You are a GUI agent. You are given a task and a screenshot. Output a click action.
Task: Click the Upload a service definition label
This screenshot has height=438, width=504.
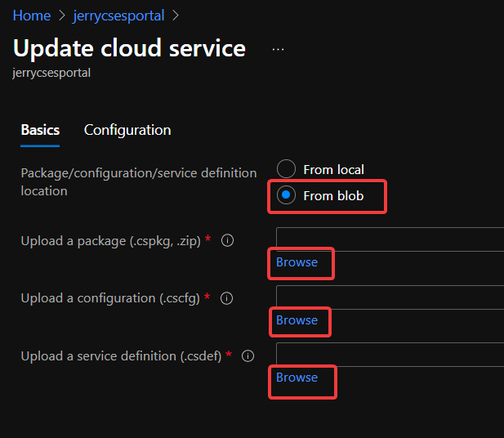pyautogui.click(x=121, y=356)
